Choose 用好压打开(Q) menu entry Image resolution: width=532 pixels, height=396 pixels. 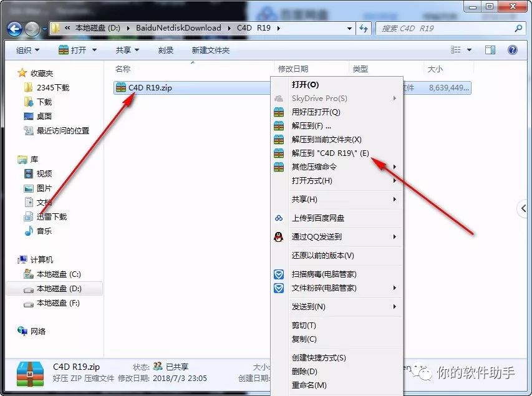337,112
